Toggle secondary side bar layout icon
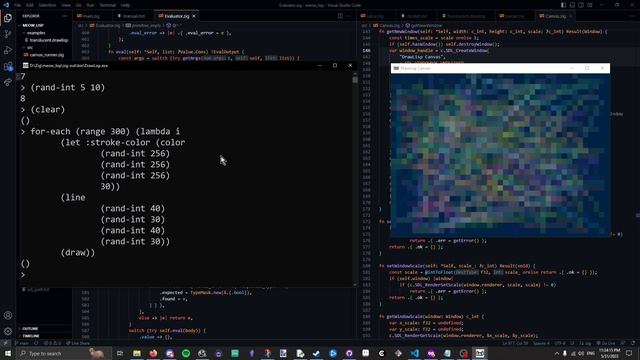The height and width of the screenshot is (360, 640). tap(581, 5)
